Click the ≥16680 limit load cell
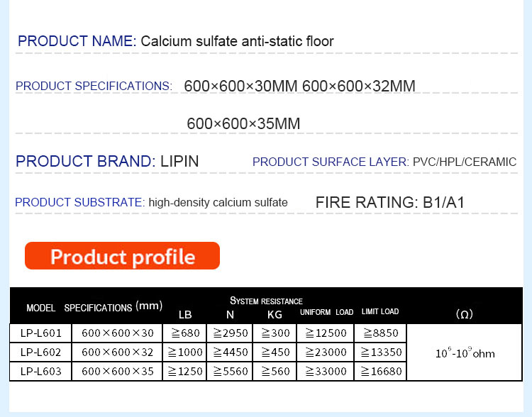This screenshot has height=417, width=532. (380, 371)
